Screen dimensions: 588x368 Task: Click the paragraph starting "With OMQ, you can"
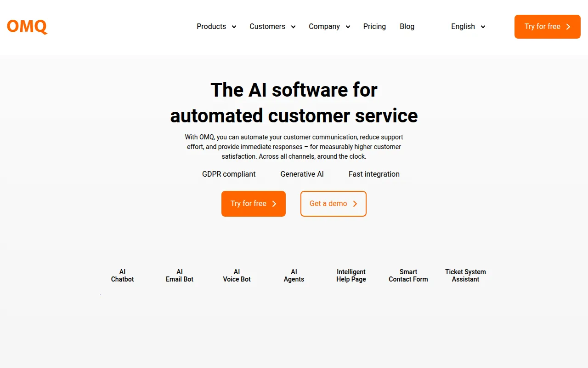294,147
